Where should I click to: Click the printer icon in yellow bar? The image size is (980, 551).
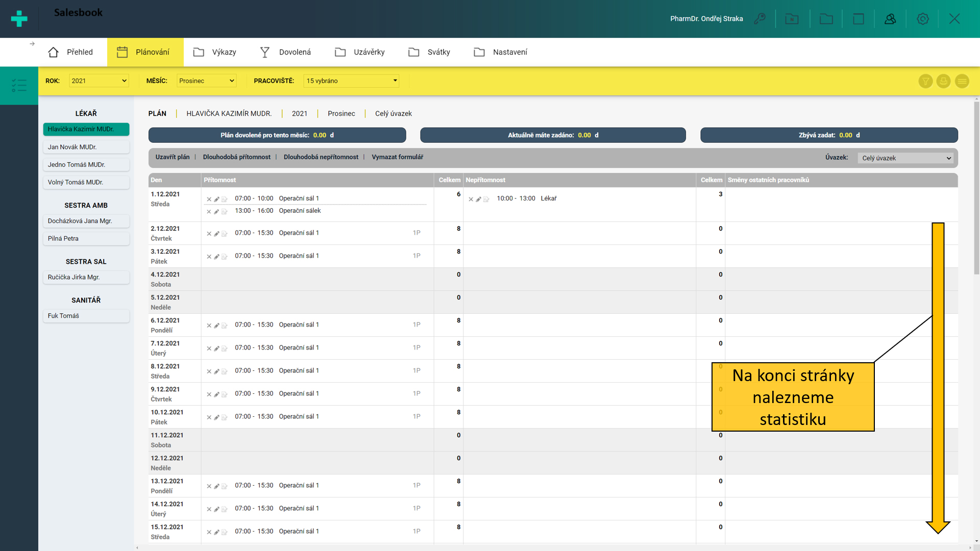coord(943,81)
